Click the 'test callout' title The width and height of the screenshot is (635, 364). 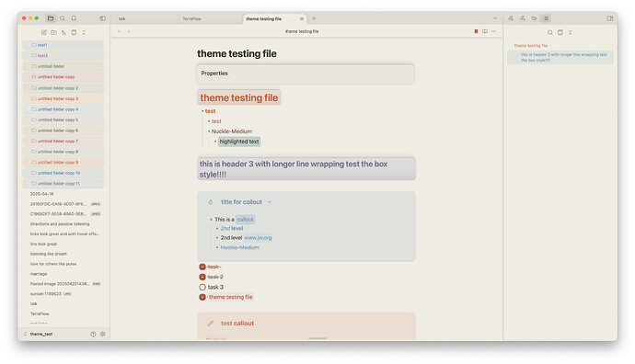pos(237,324)
